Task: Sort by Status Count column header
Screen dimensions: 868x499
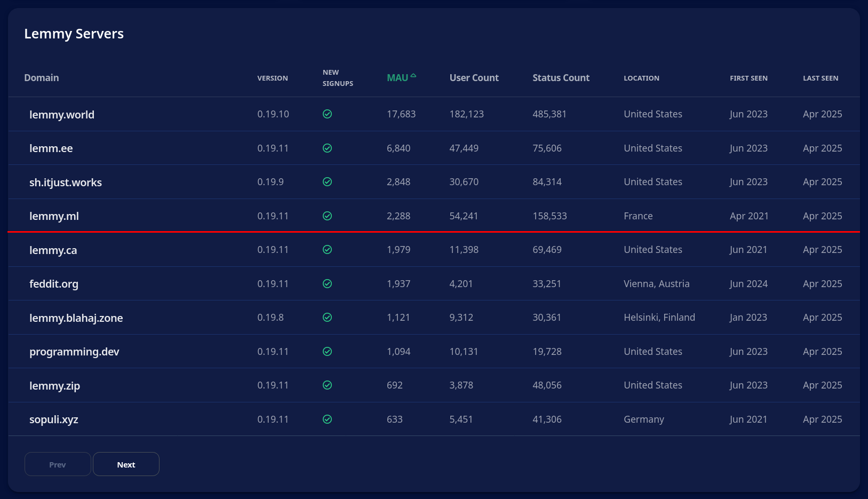Action: coord(561,78)
